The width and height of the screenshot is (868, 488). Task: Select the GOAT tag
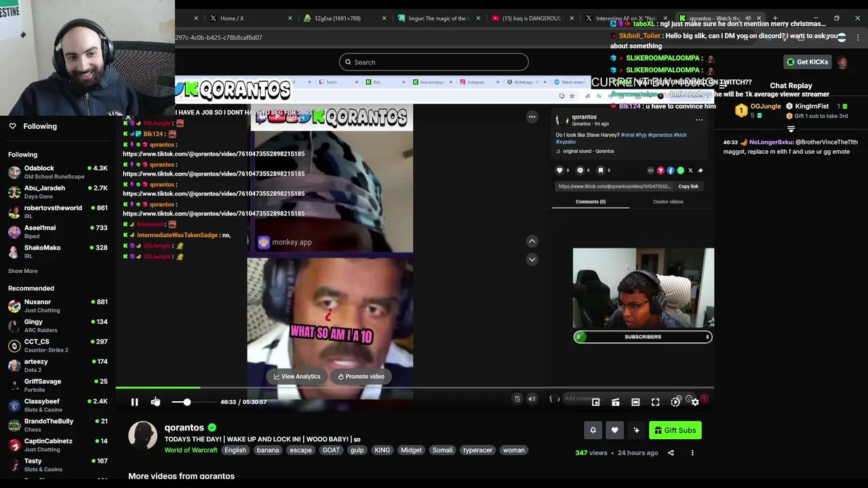(x=331, y=450)
